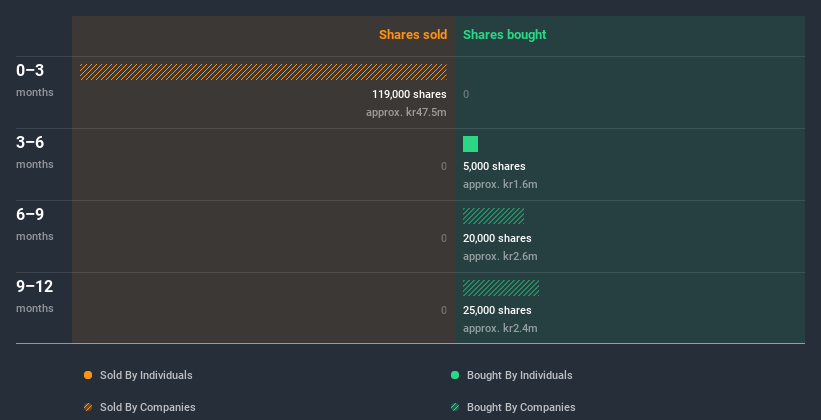Image resolution: width=821 pixels, height=420 pixels.
Task: Click the 6–9 months row label
Action: (x=35, y=224)
